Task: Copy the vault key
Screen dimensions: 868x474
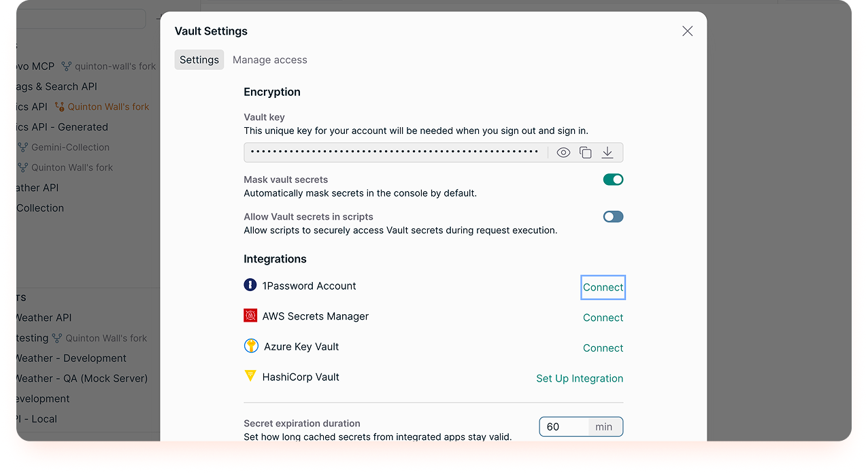Action: point(585,152)
